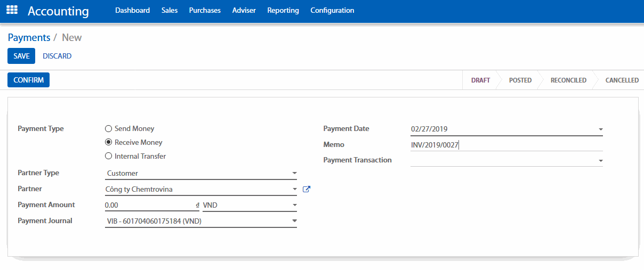
Task: Open Payment Journal dropdown
Action: (294, 221)
